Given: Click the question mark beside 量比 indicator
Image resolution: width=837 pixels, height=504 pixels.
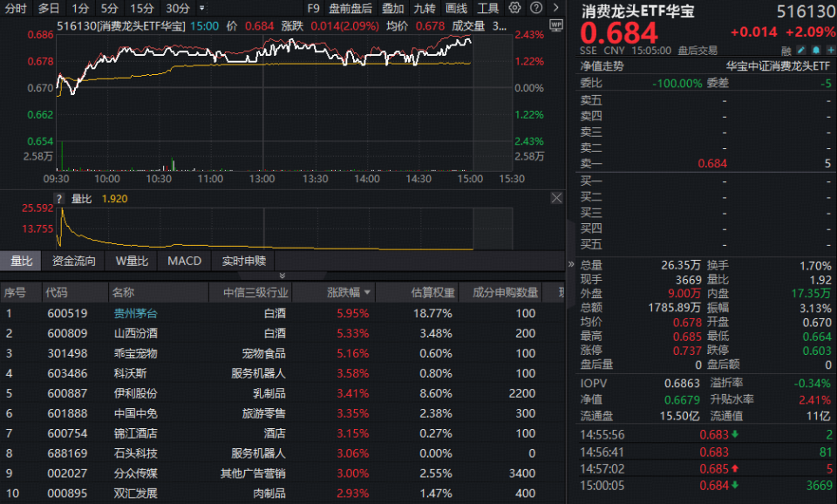Looking at the screenshot, I should pyautogui.click(x=59, y=199).
